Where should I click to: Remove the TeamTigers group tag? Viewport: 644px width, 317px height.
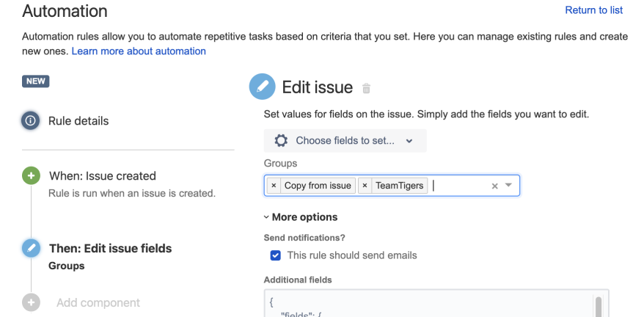click(x=365, y=186)
